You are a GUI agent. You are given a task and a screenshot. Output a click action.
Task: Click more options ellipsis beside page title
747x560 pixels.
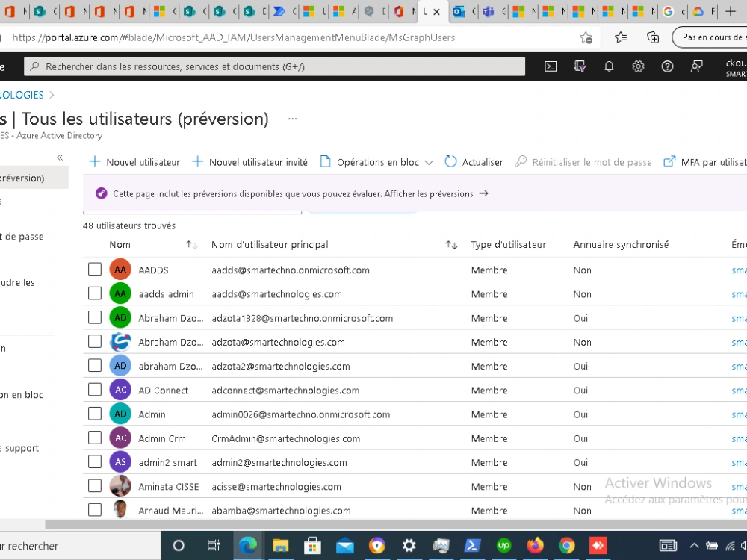click(x=293, y=119)
